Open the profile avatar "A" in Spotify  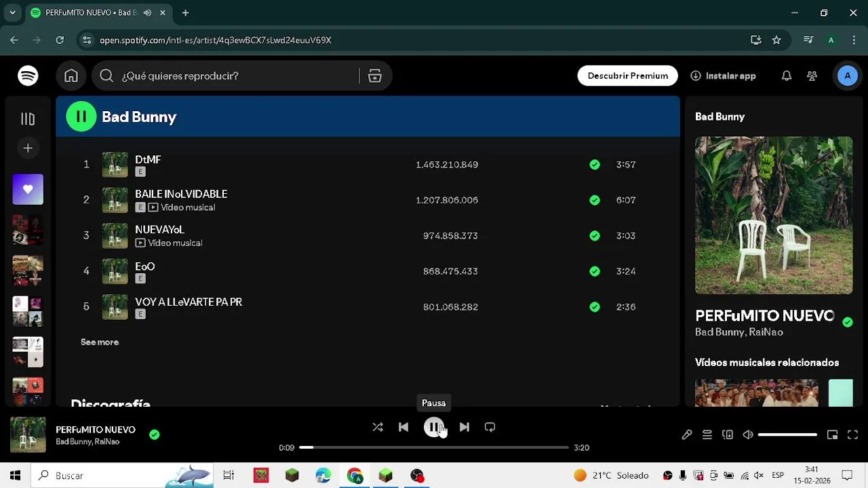pyautogui.click(x=847, y=76)
